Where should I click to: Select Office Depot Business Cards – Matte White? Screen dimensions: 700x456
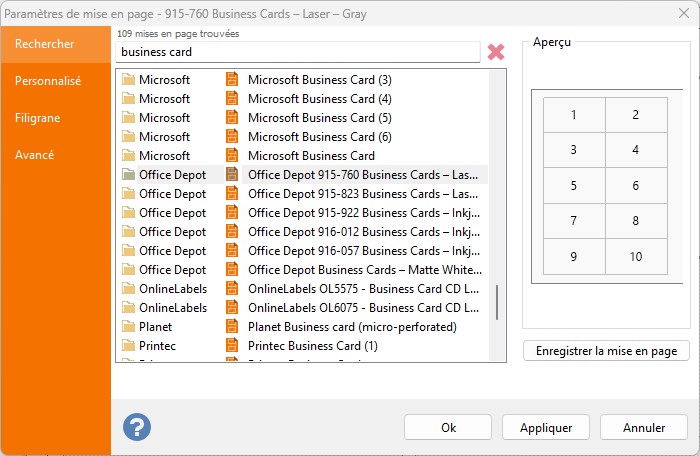[x=365, y=269]
